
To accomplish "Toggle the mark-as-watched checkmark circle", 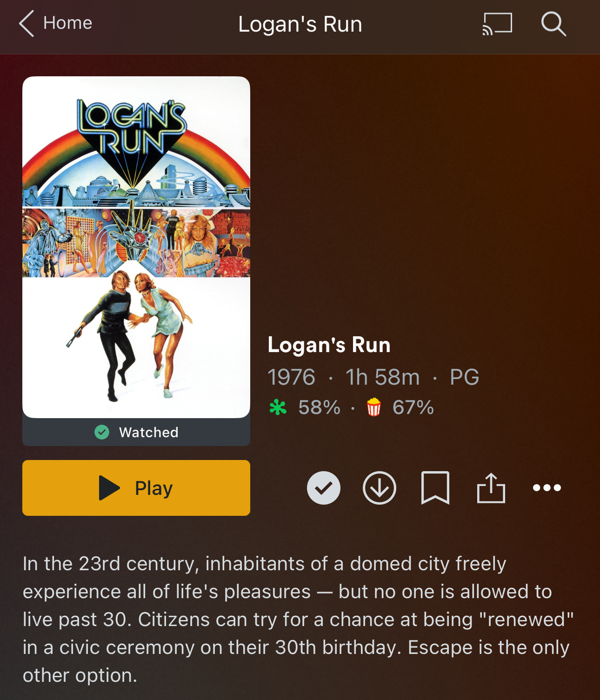I will [324, 488].
